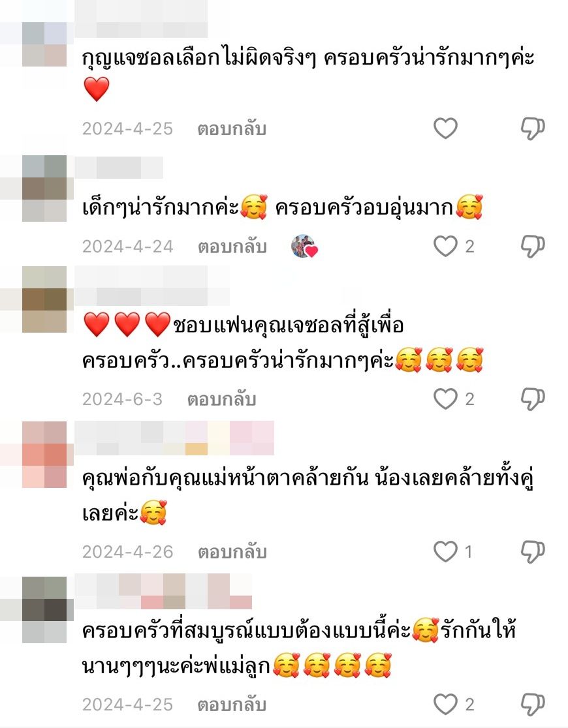The width and height of the screenshot is (568, 728).
Task: Dislike the comment dated 2024-6-3
Action: pos(532,399)
